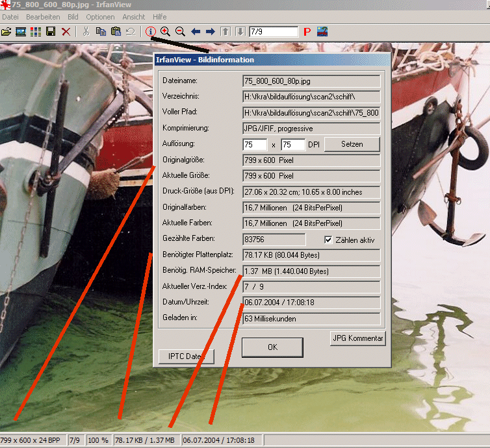
Task: Go to previous image with left arrow
Action: [x=196, y=31]
